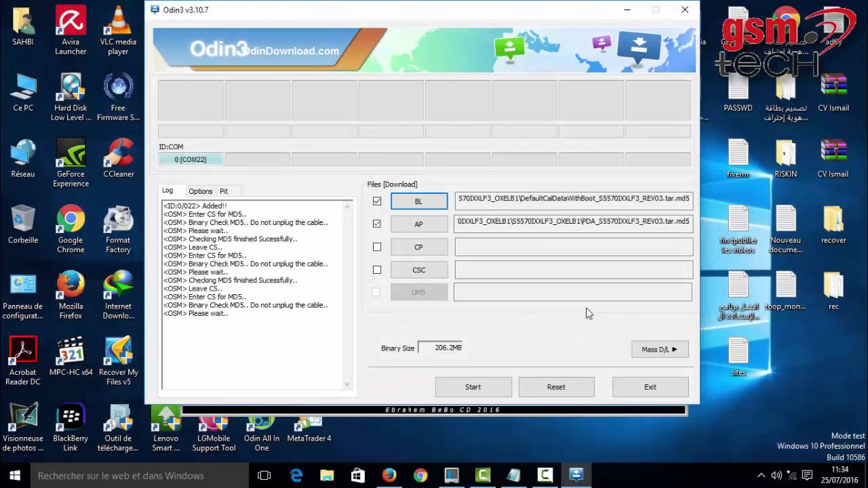Open Task View from the taskbar
868x488 pixels.
pyautogui.click(x=264, y=475)
